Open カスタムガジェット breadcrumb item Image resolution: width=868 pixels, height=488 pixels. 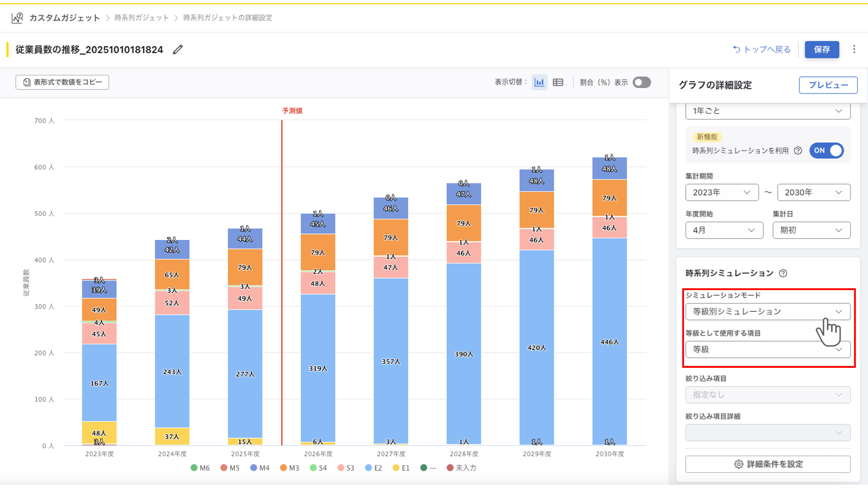click(64, 18)
